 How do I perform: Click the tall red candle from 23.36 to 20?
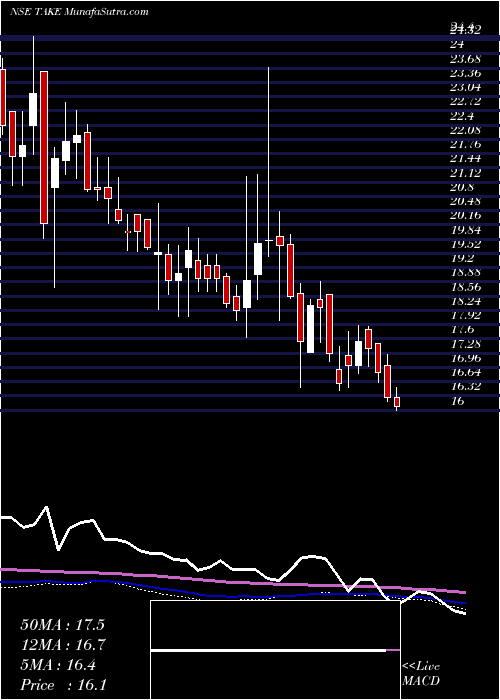tap(44, 147)
